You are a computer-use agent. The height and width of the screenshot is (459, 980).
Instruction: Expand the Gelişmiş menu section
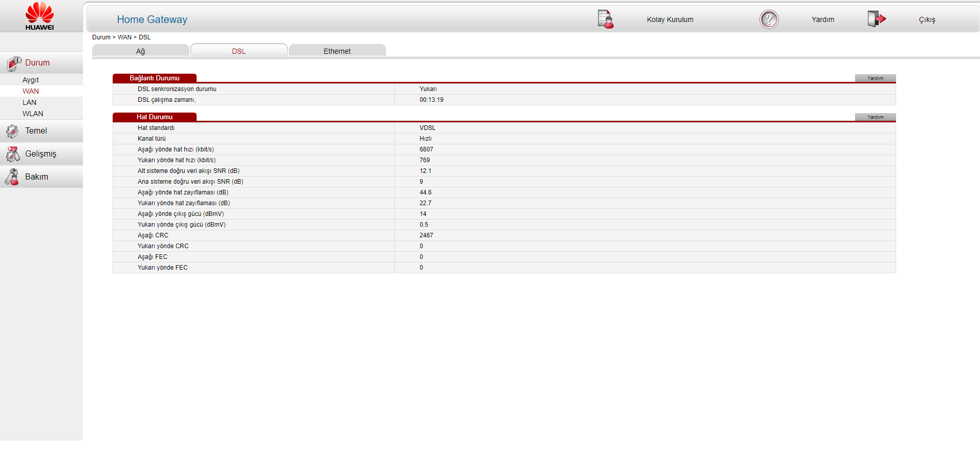click(40, 154)
